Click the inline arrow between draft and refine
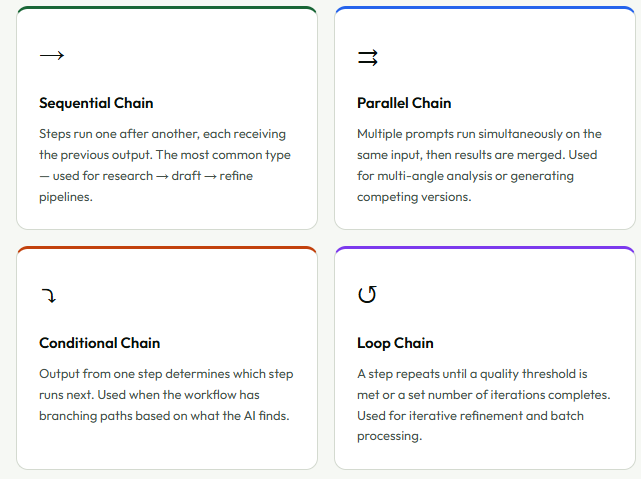This screenshot has height=479, width=641. [x=211, y=176]
